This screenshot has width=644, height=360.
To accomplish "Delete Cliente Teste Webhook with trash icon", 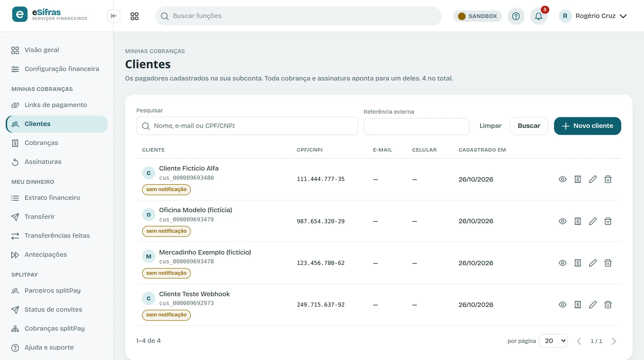I will point(608,305).
